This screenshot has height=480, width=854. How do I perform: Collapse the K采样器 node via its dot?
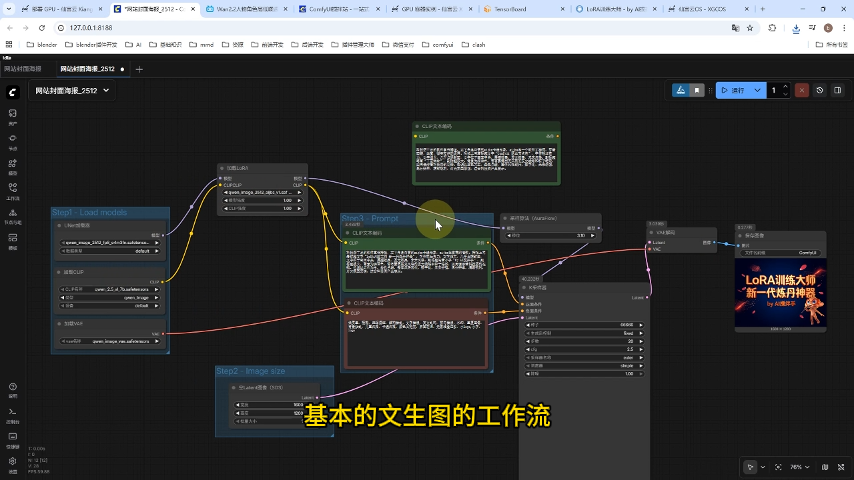point(524,288)
